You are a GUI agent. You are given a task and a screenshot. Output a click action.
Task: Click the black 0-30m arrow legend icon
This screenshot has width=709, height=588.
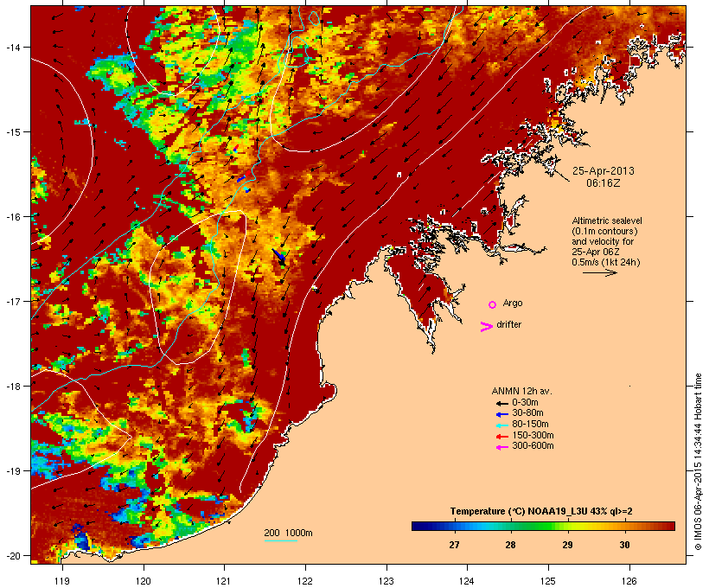pyautogui.click(x=502, y=404)
